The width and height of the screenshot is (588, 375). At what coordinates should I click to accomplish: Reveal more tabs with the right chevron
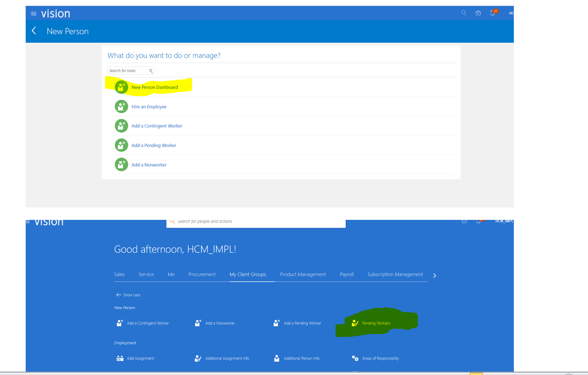(x=434, y=275)
